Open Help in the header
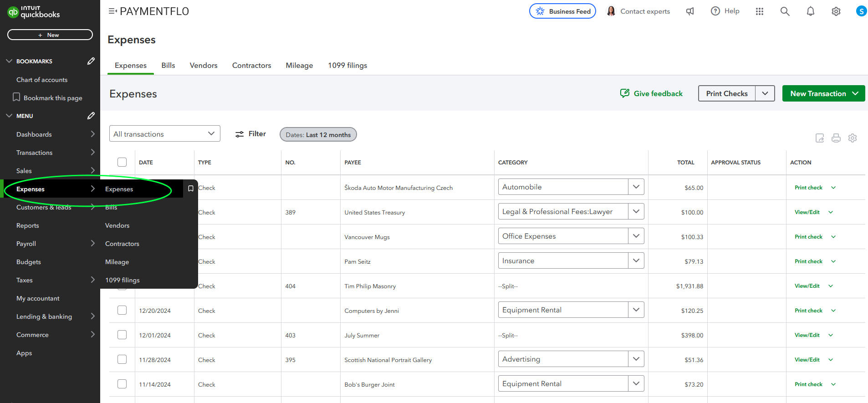The height and width of the screenshot is (403, 868). [x=725, y=11]
